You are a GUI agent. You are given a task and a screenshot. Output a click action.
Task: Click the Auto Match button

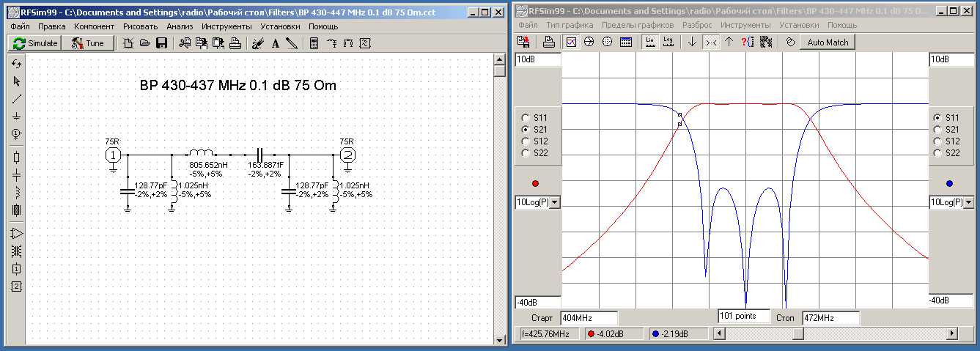pyautogui.click(x=828, y=42)
